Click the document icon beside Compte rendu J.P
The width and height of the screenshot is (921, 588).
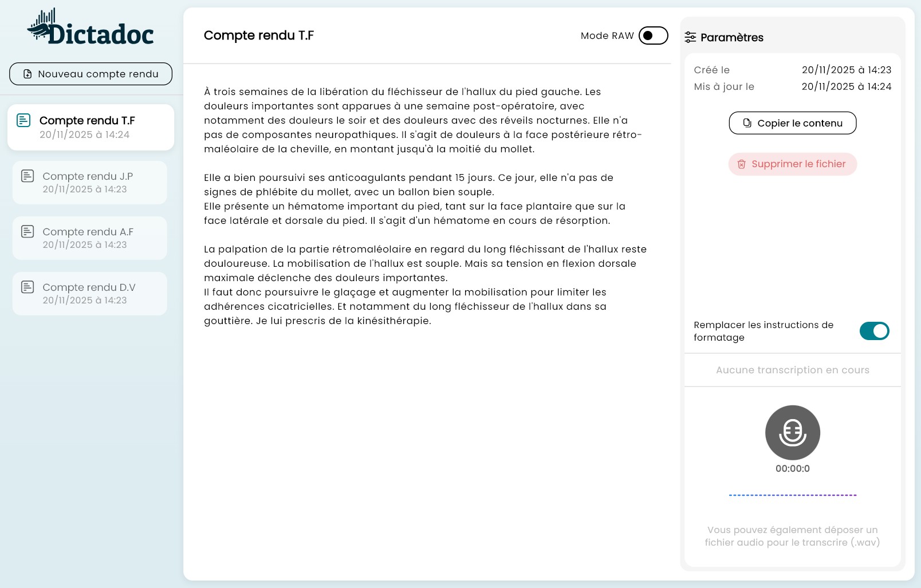point(27,176)
